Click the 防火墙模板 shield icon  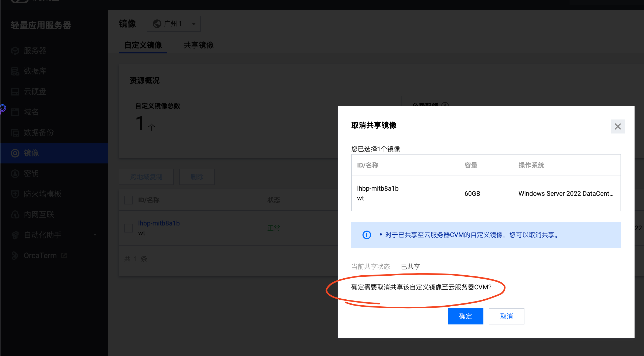pyautogui.click(x=15, y=194)
